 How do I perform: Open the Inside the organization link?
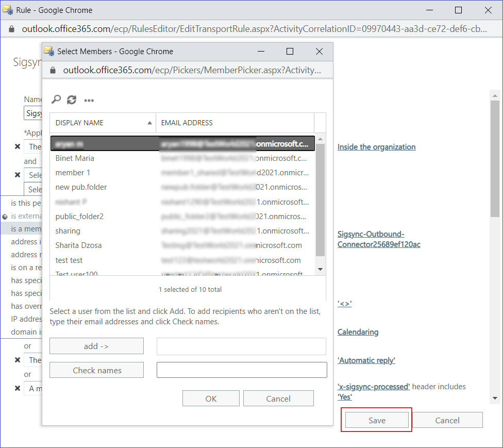[376, 147]
